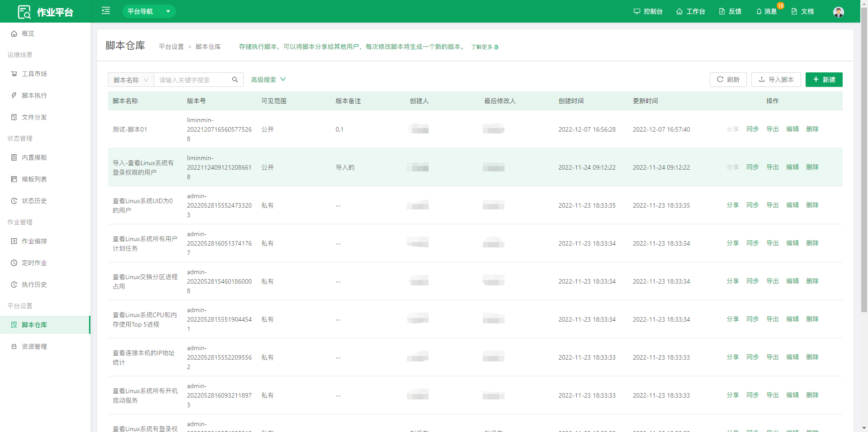868x432 pixels.
Task: Click 同步 for 测试-脚本01
Action: coord(753,129)
